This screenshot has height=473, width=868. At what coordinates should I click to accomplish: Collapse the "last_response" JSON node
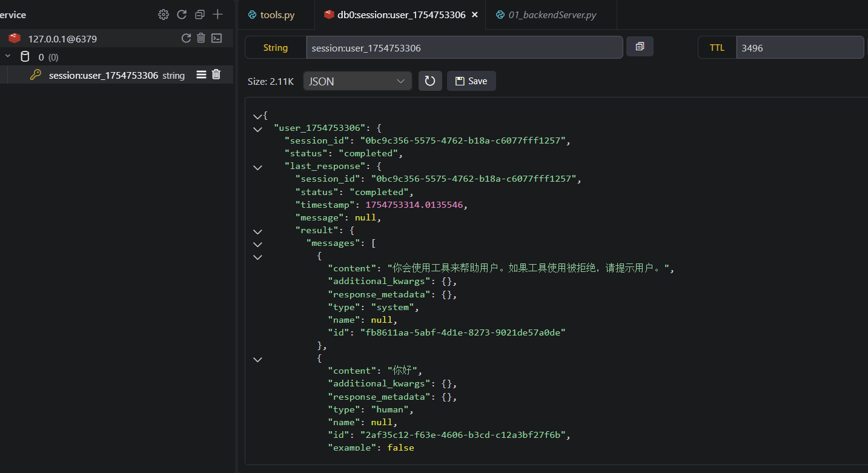click(258, 167)
